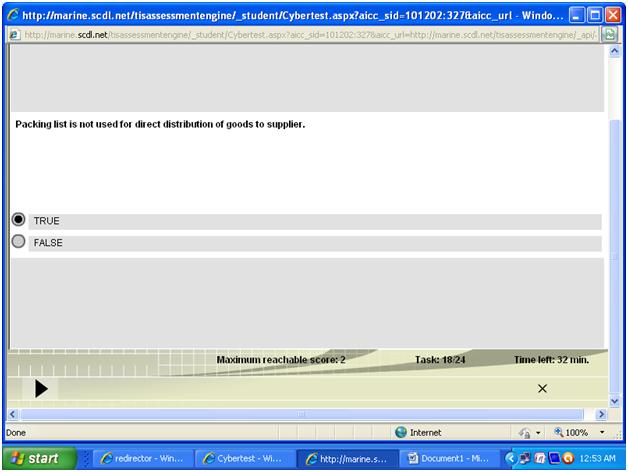Viewport: 628px width, 472px height.
Task: Switch to the redirector taskbar window
Action: point(143,458)
